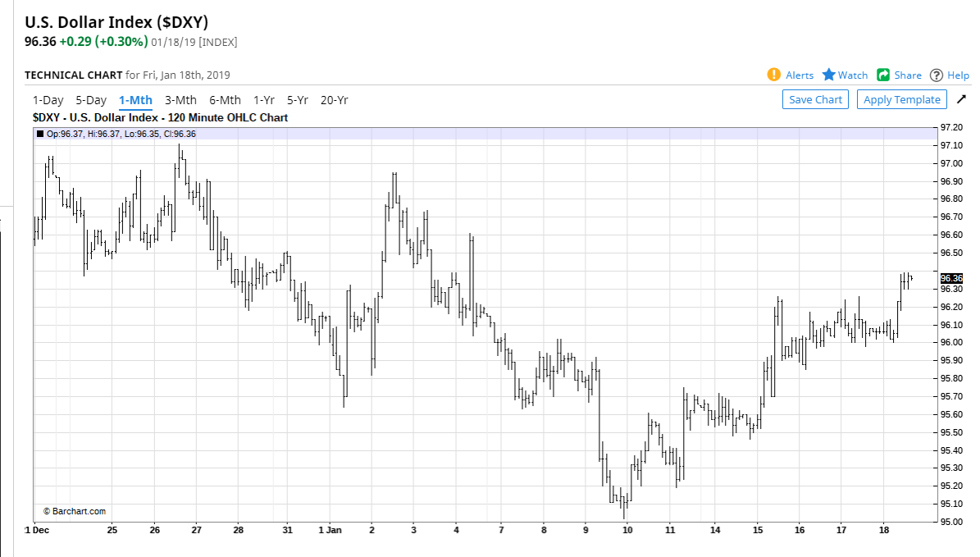Open the Alerts link
This screenshot has width=980, height=557.
tap(800, 75)
